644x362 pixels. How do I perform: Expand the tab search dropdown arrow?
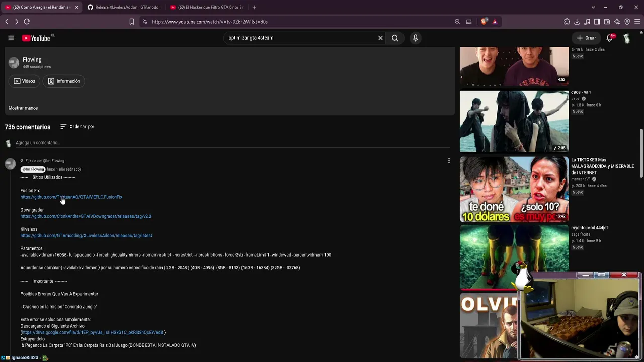click(593, 7)
